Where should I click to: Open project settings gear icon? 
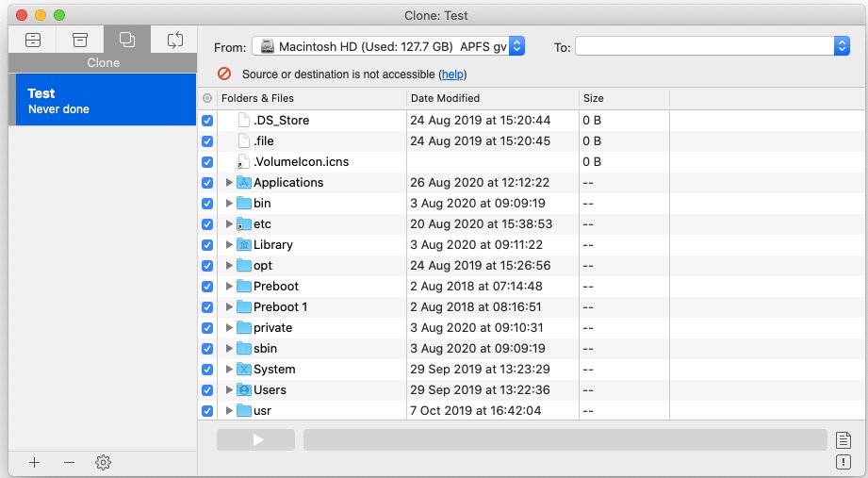pos(103,462)
